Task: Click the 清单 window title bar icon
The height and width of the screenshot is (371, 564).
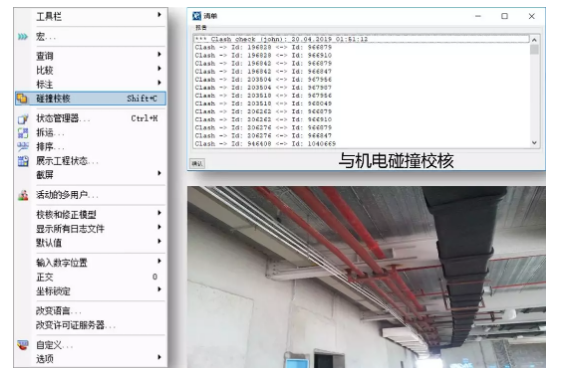Action: tap(197, 16)
